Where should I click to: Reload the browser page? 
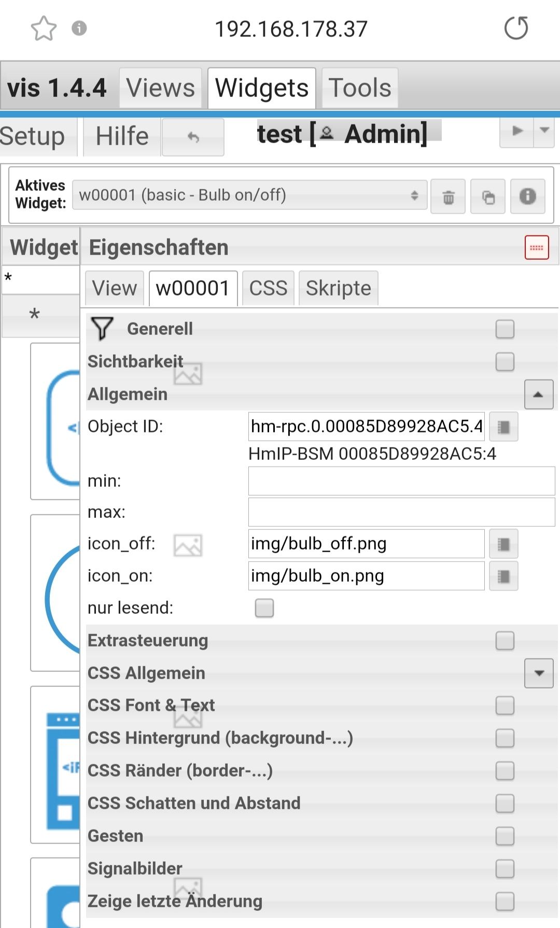coord(516,29)
